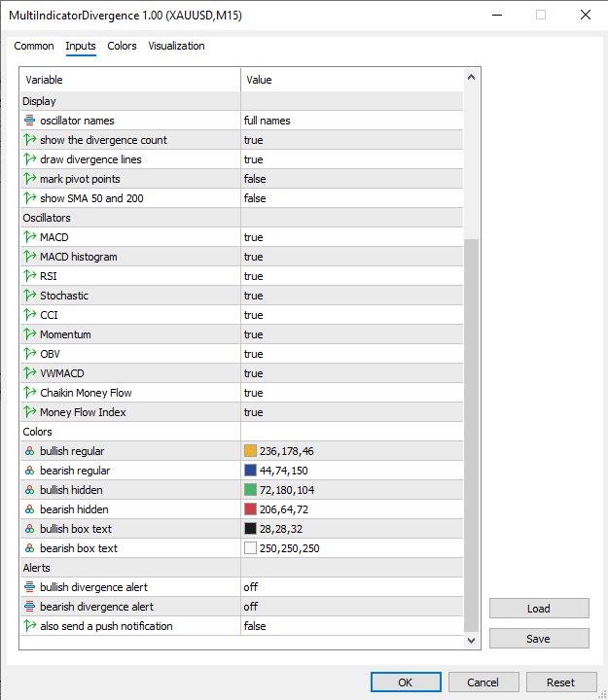The width and height of the screenshot is (608, 700).
Task: Go to the Visualization tab
Action: click(x=176, y=46)
